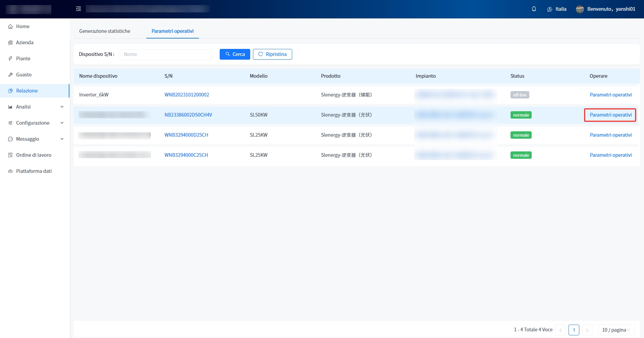Collapse sidebar with the menu fold icon

click(78, 9)
